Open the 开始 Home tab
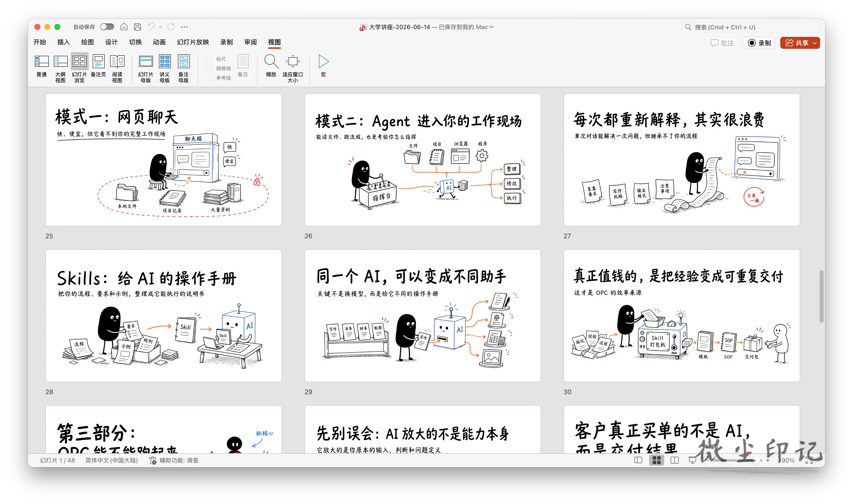Image resolution: width=853 pixels, height=504 pixels. (x=40, y=42)
